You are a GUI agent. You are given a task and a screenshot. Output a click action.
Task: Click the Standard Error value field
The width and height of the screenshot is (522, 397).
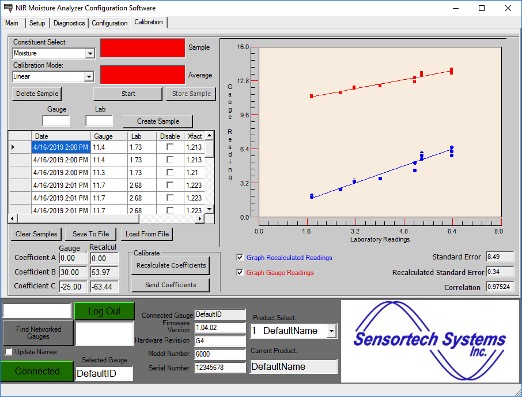click(x=500, y=257)
